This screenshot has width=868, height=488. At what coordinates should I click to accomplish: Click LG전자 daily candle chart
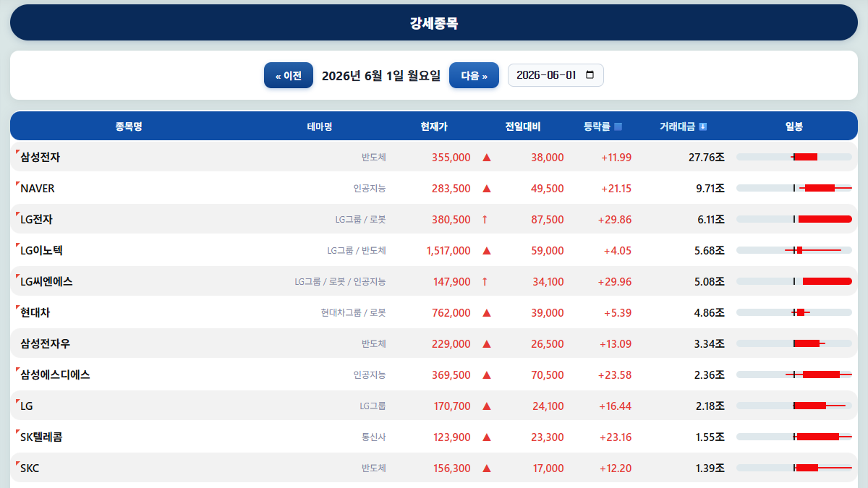[x=794, y=219]
